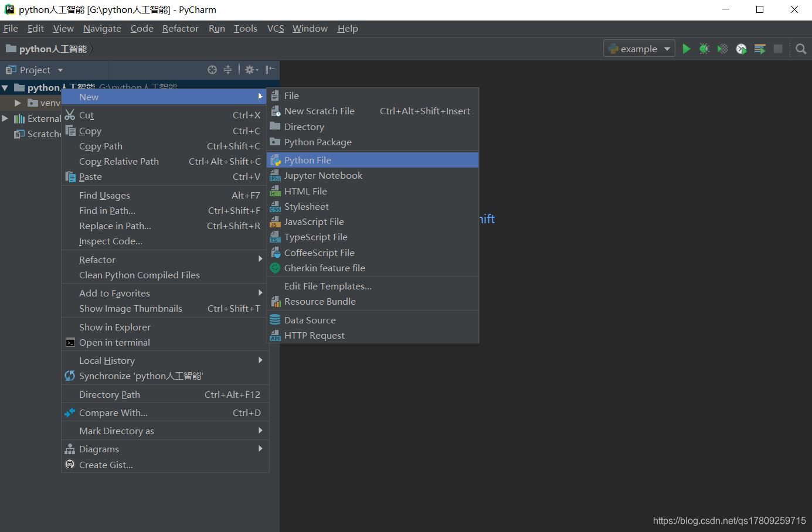The image size is (812, 532).
Task: Select Open in terminal
Action: (165, 342)
